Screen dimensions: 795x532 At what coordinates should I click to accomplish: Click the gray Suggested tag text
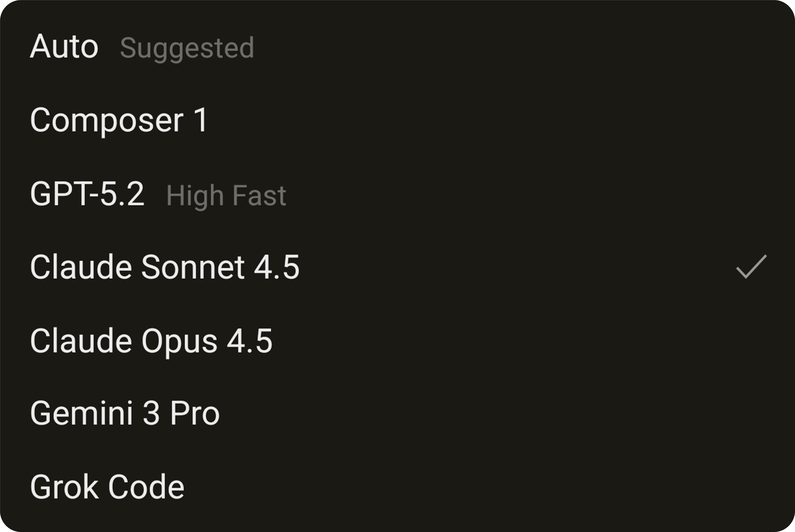point(187,48)
